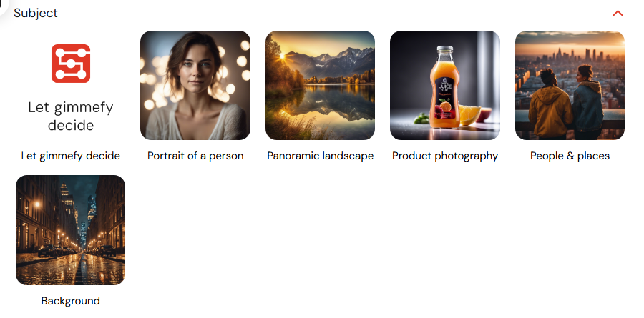Select the Portrait of a person thumbnail

coord(195,85)
